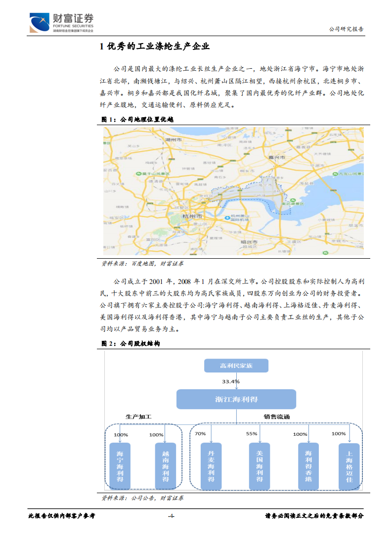Click the 销售流通 group label
The height and width of the screenshot is (555, 392).
(x=277, y=416)
